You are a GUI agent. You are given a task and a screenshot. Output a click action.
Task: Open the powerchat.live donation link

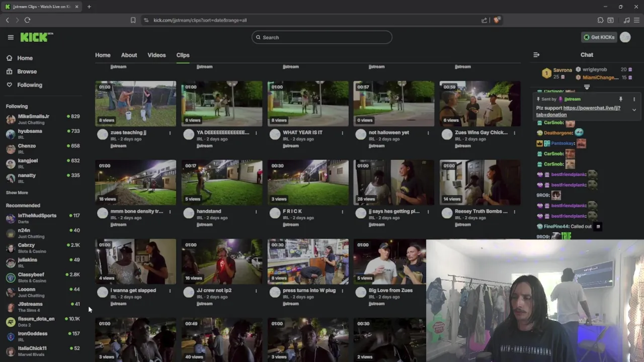pos(579,111)
